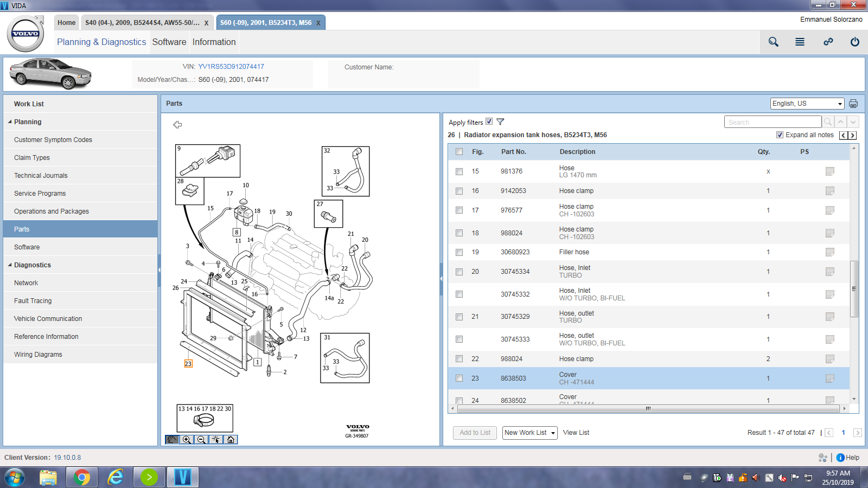Image resolution: width=868 pixels, height=488 pixels.
Task: Open the English, US language dropdown
Action: pos(807,104)
